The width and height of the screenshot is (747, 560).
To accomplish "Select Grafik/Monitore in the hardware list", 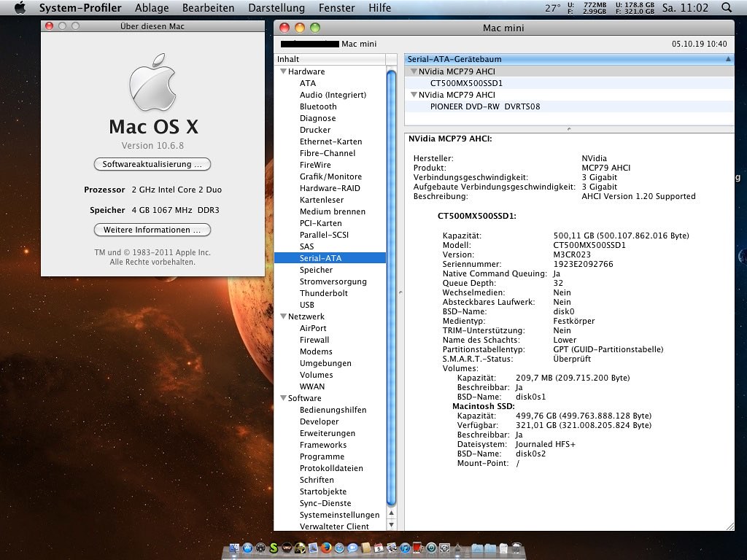I will click(x=330, y=176).
